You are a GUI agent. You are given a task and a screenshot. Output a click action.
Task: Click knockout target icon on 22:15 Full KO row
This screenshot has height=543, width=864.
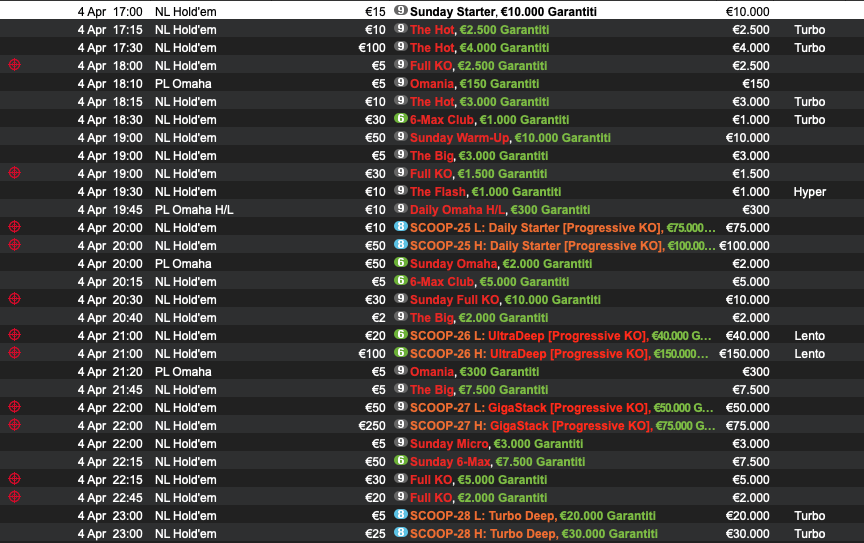click(x=15, y=479)
